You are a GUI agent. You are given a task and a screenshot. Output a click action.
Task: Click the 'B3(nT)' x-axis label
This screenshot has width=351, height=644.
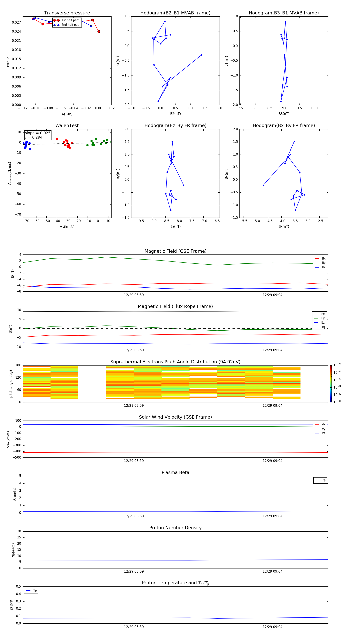click(284, 114)
